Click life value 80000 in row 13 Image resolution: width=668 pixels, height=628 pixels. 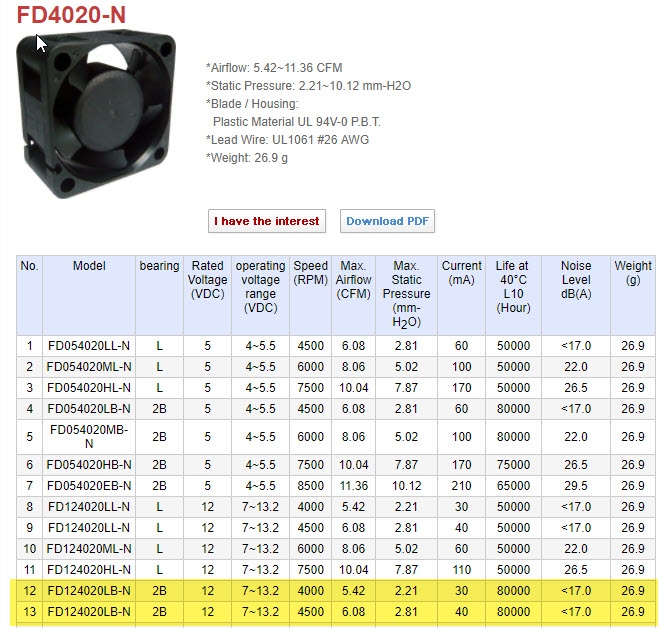click(513, 612)
